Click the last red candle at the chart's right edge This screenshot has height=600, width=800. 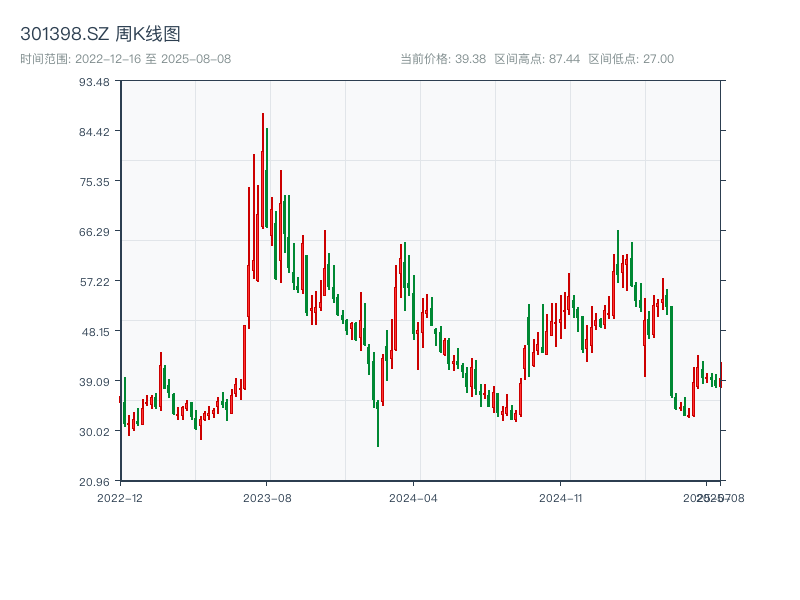[x=721, y=375]
